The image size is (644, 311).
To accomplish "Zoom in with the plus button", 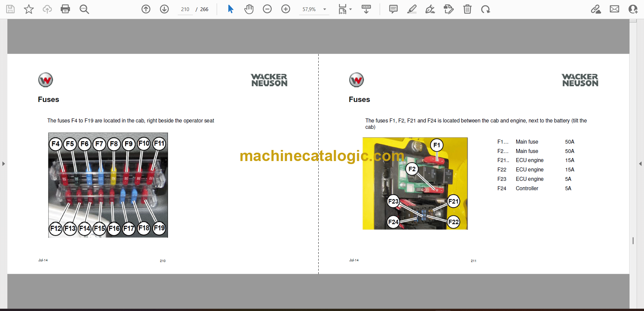I will point(286,9).
